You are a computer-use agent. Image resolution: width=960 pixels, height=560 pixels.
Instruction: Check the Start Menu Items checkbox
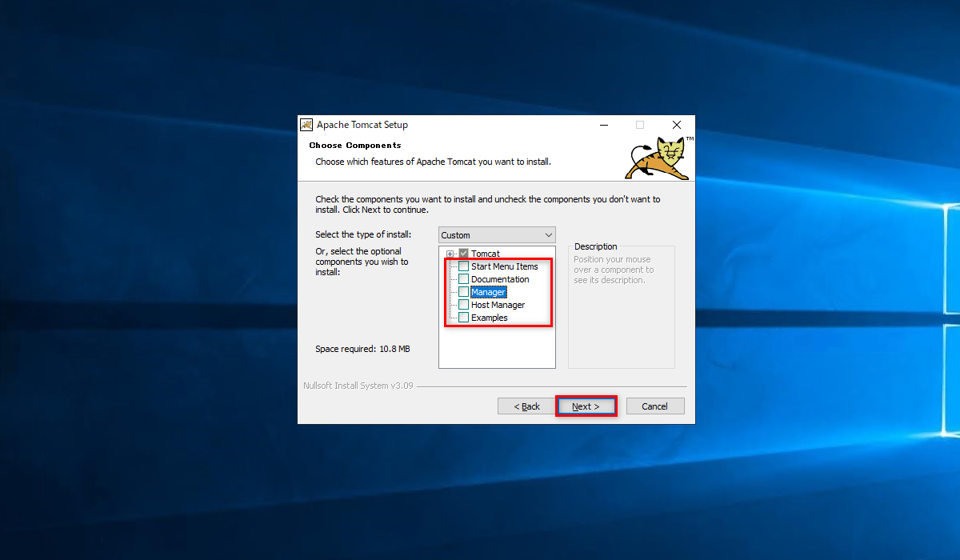tap(463, 266)
